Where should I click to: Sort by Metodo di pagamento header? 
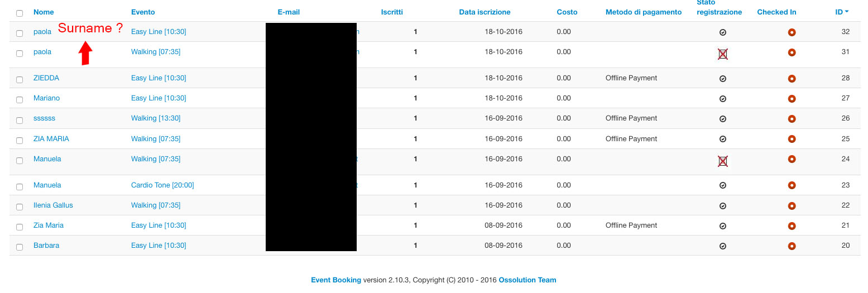(x=643, y=12)
